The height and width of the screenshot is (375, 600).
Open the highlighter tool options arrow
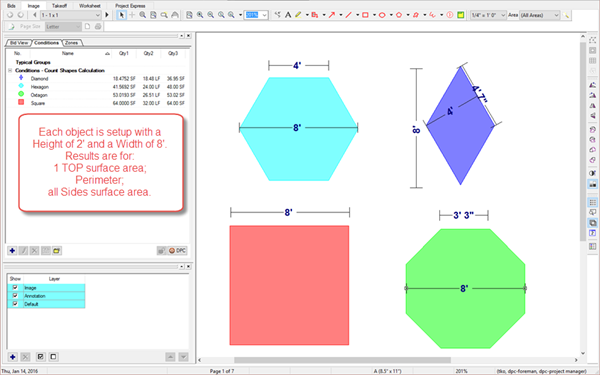[x=307, y=15]
